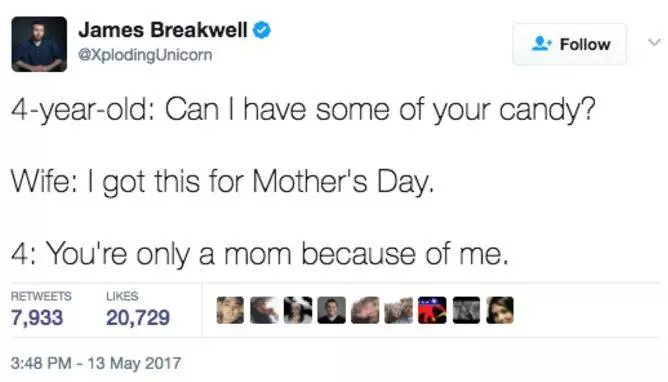The height and width of the screenshot is (382, 668).
Task: Expand the tweet options chevron
Action: tap(654, 42)
